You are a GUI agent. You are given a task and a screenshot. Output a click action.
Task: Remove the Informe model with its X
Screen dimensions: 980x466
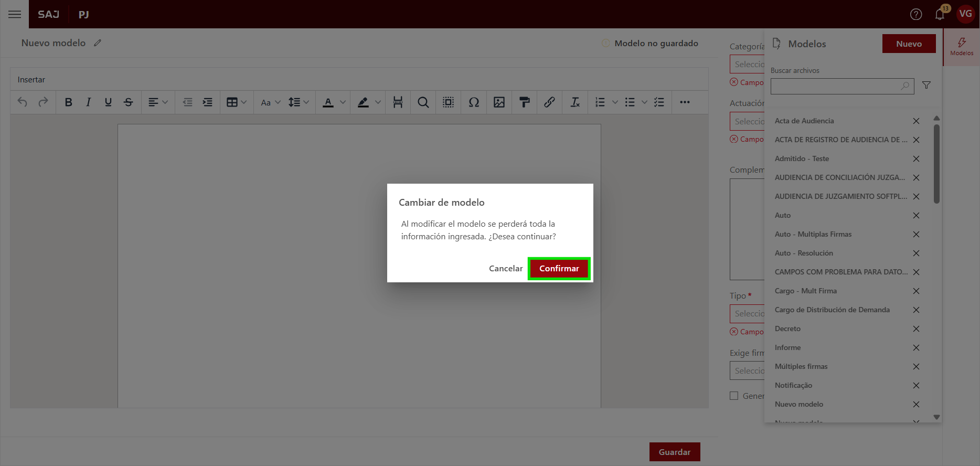[x=916, y=347]
